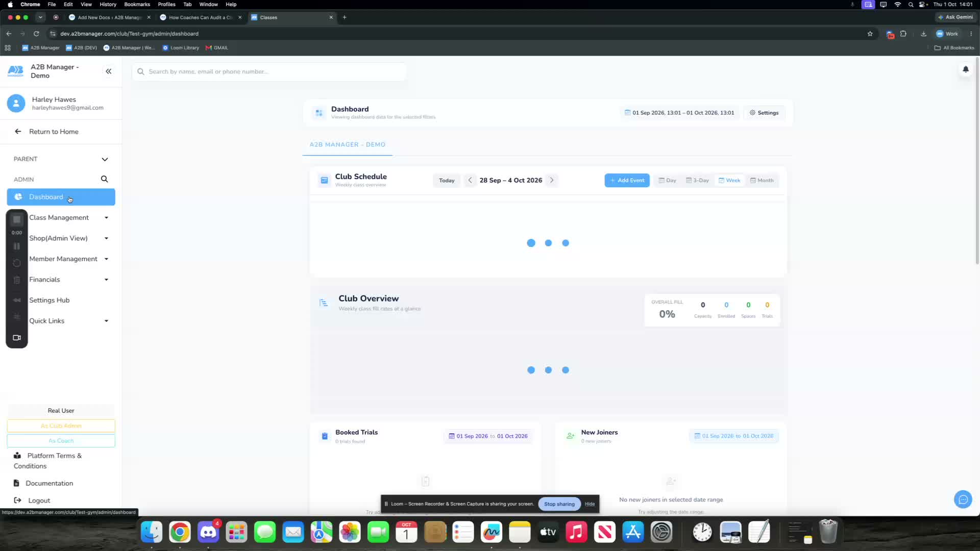This screenshot has height=551, width=980.
Task: Open the Dashboard date range picker
Action: click(679, 113)
